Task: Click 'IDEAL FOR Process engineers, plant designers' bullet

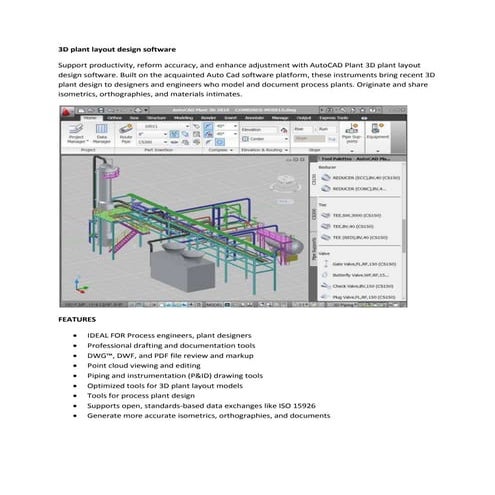Action: click(169, 335)
